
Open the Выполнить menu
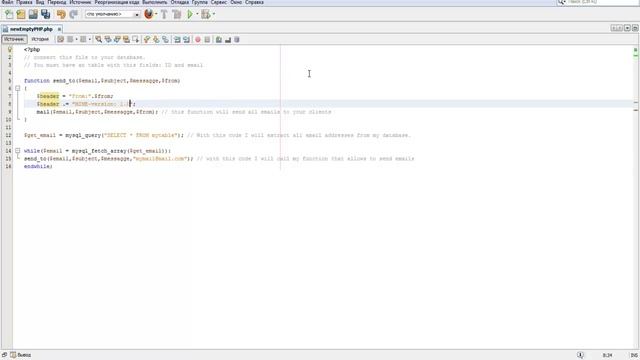point(155,2)
